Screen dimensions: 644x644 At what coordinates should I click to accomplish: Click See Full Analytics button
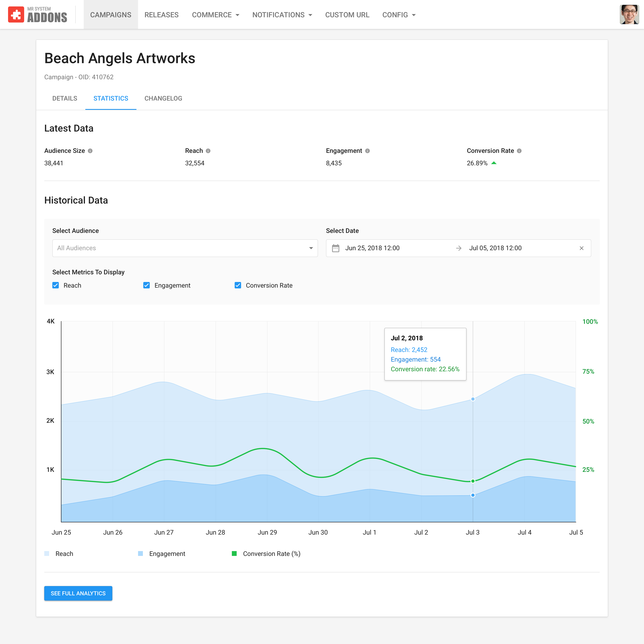(78, 593)
